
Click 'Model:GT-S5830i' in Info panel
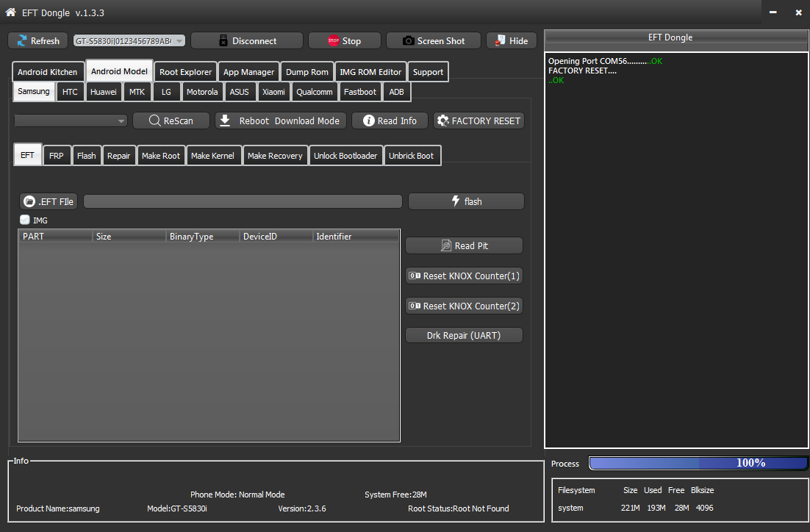click(x=177, y=508)
